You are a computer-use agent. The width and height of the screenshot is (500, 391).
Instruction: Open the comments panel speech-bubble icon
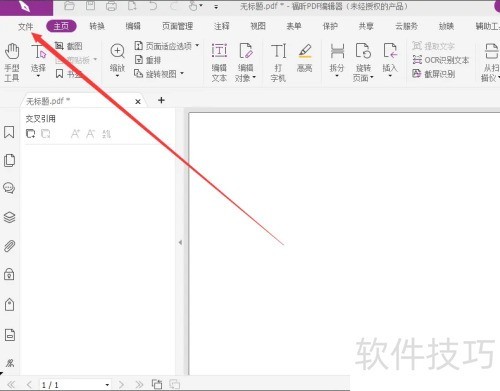point(9,188)
